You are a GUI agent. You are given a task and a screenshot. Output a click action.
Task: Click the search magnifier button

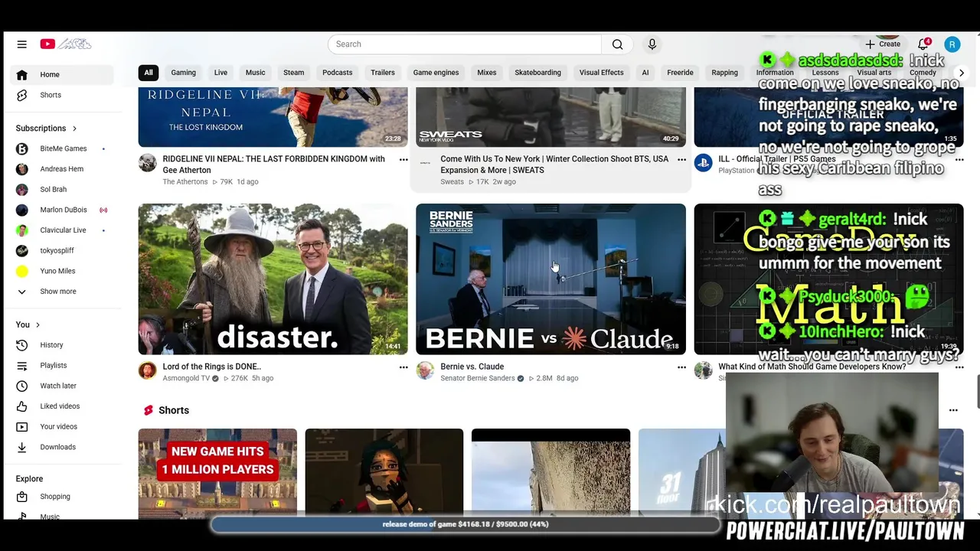click(x=617, y=44)
